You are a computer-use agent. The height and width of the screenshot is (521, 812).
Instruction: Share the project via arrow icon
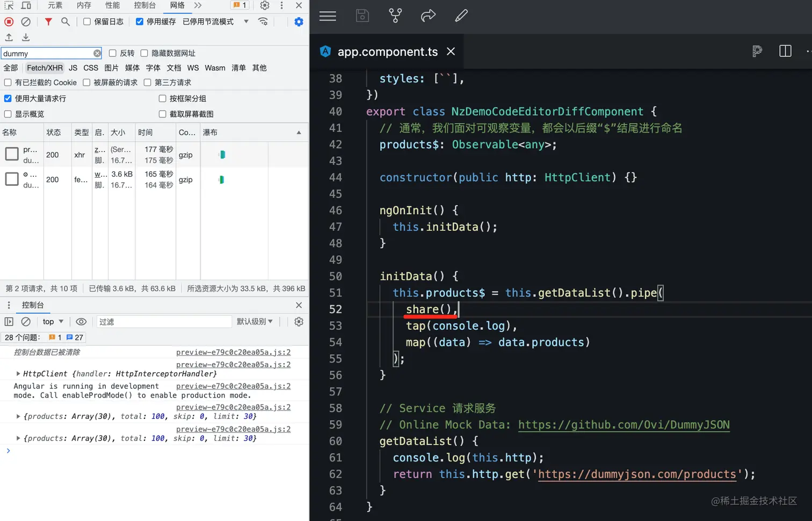click(428, 16)
